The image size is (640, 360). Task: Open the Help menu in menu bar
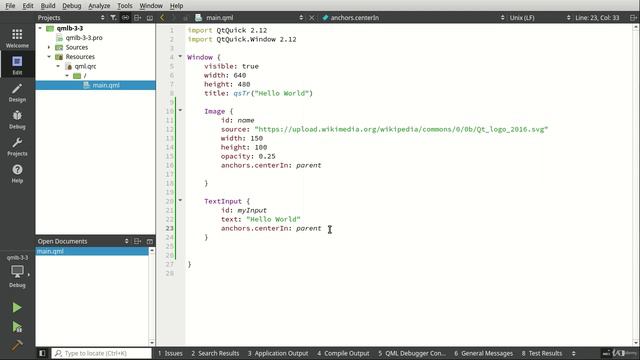click(x=176, y=6)
